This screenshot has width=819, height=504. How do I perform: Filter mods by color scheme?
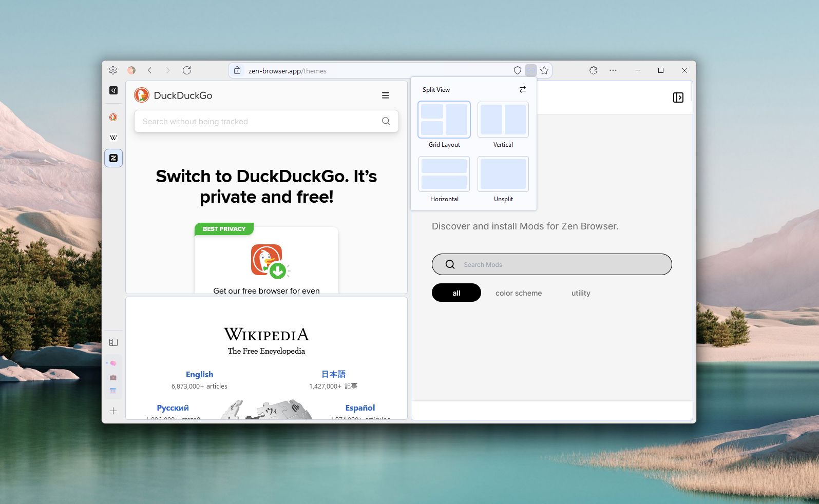click(x=519, y=293)
